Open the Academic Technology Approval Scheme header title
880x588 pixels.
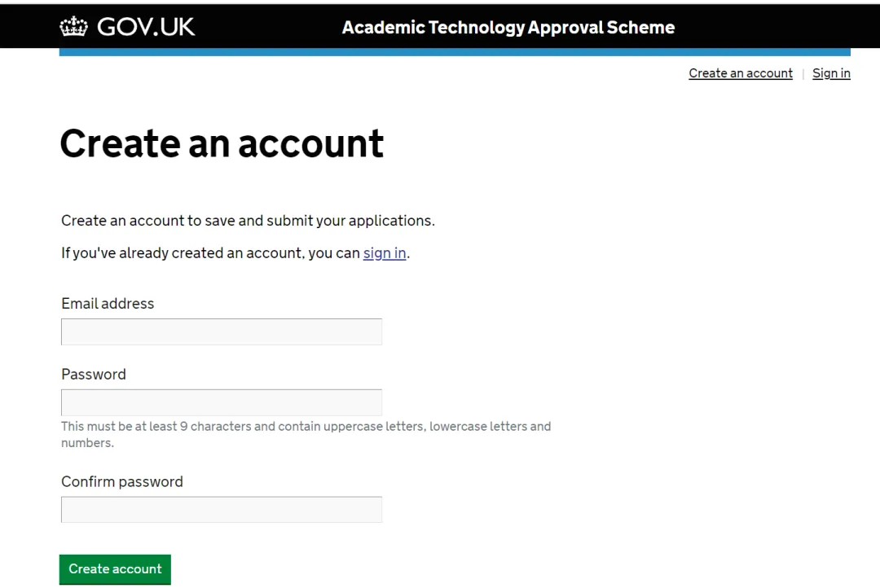click(508, 28)
